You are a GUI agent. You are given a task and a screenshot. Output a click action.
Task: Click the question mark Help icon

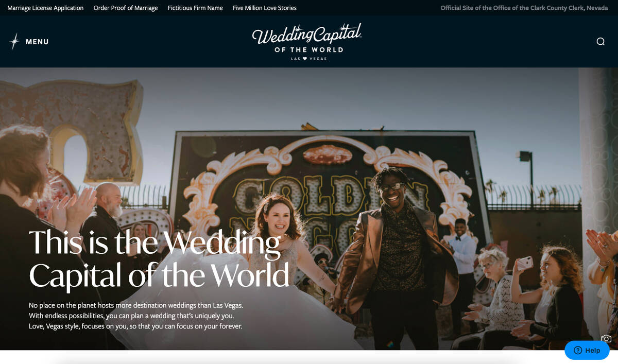click(x=578, y=350)
